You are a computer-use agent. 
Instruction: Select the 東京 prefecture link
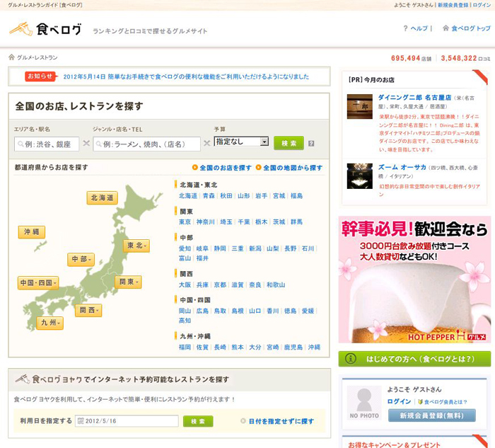pos(185,222)
